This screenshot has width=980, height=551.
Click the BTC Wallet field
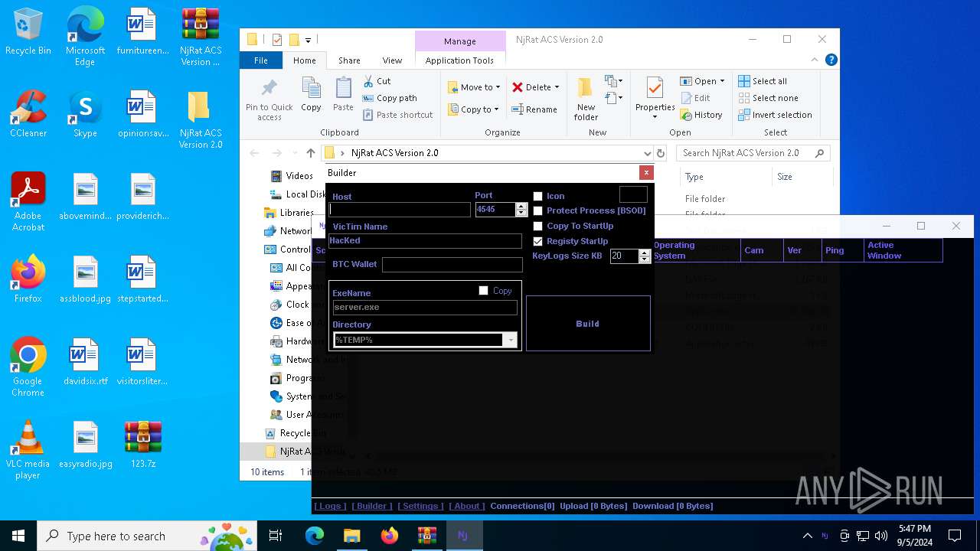(x=452, y=264)
